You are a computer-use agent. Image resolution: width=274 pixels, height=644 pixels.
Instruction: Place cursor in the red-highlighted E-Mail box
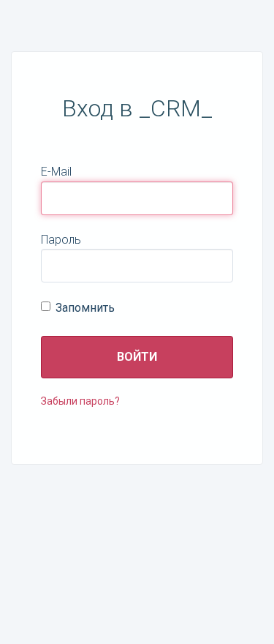(137, 198)
